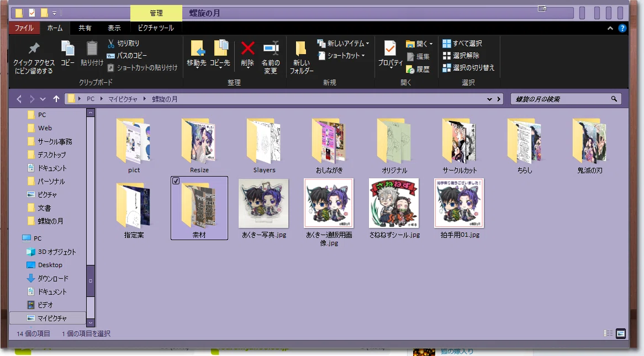This screenshot has height=356, width=644.
Task: Switch to large thumbnails view icon
Action: click(621, 333)
